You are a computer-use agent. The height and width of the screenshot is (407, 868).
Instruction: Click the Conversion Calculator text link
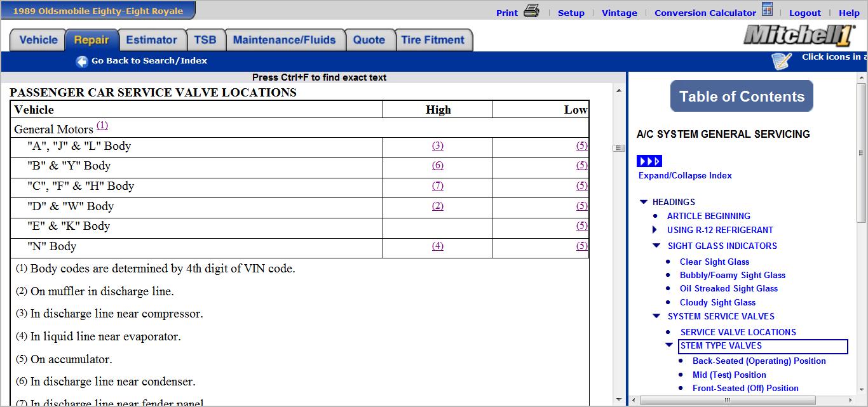[705, 13]
